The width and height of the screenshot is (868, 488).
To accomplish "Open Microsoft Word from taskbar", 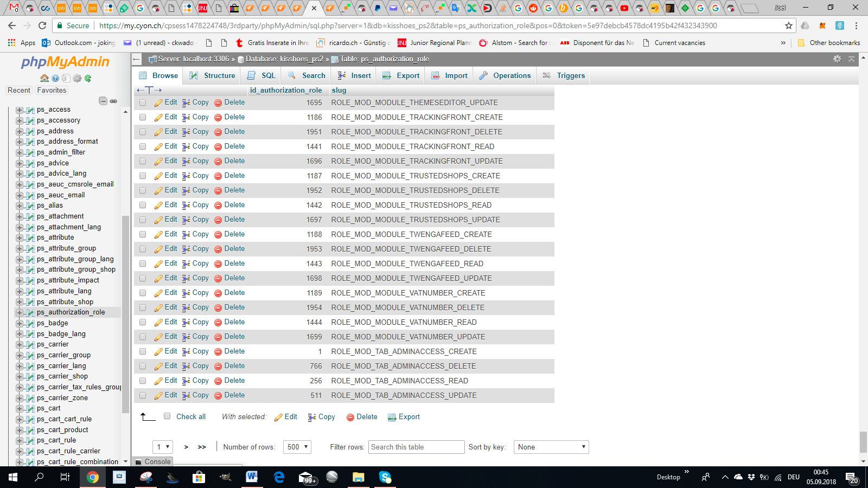I will point(252,477).
